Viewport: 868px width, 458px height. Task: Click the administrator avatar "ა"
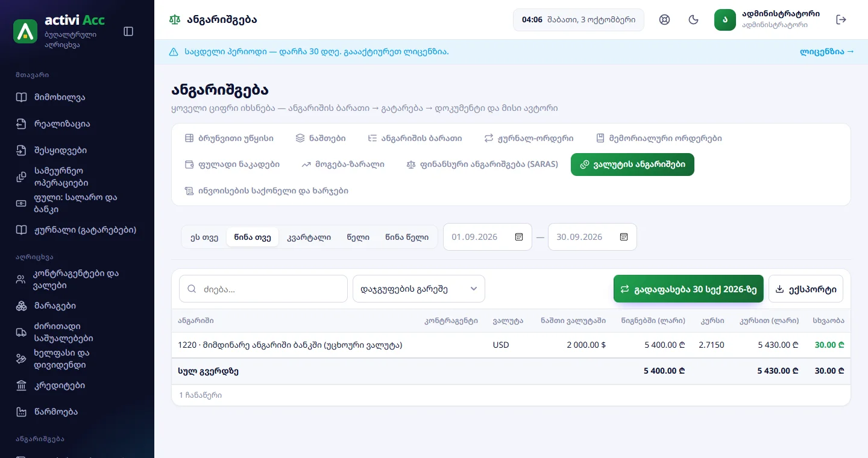coord(725,20)
